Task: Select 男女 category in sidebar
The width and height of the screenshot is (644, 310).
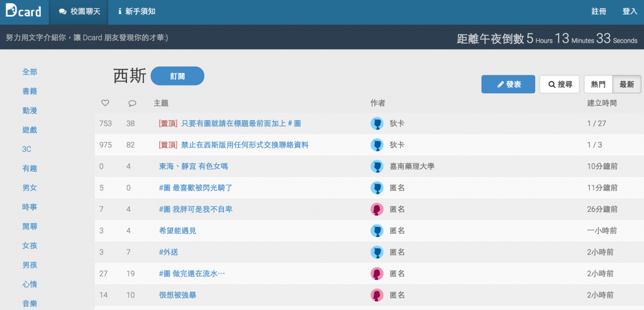Action: point(30,187)
